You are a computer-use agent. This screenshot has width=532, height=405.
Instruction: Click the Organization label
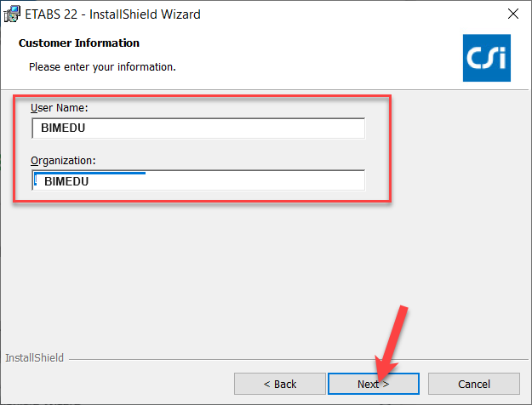(63, 160)
